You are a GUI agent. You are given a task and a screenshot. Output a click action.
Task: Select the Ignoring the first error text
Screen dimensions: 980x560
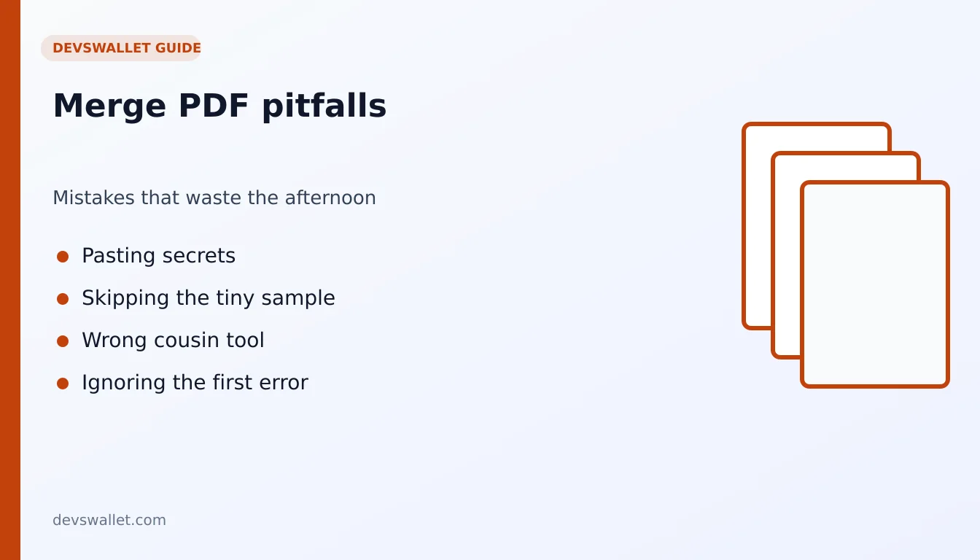[195, 383]
